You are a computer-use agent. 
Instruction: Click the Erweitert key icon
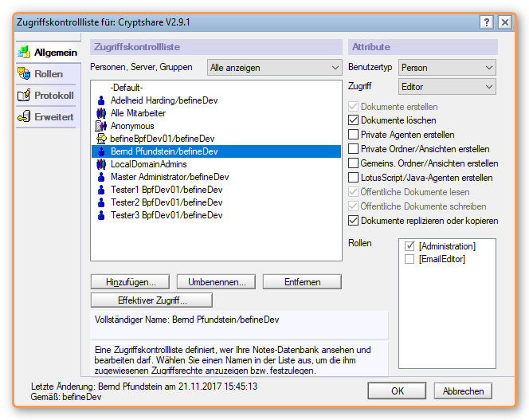pos(24,116)
